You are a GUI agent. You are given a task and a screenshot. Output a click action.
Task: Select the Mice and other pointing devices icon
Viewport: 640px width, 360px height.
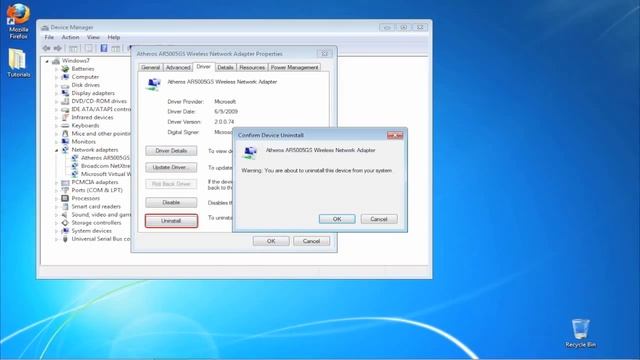tap(65, 133)
